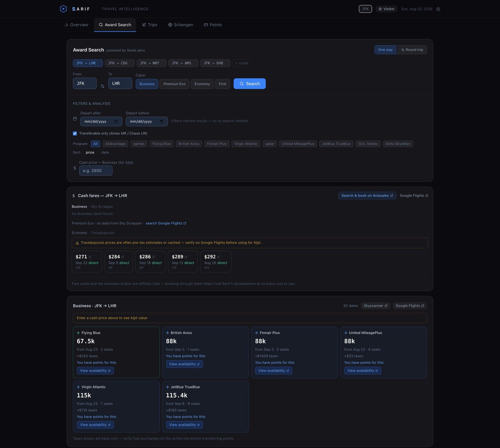This screenshot has height=448, width=500.
Task: Open the $286 AF fare external link icon
Action: click(154, 257)
